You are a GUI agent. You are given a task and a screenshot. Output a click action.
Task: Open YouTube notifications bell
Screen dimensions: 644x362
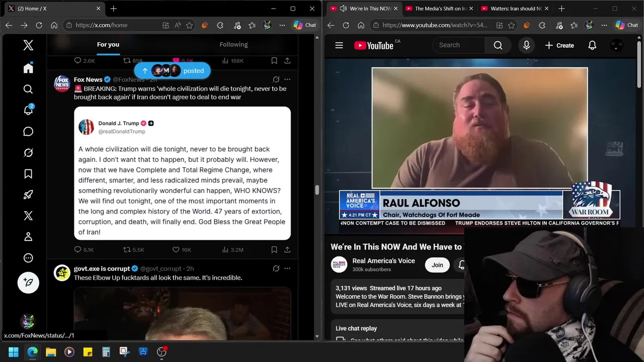pyautogui.click(x=592, y=45)
